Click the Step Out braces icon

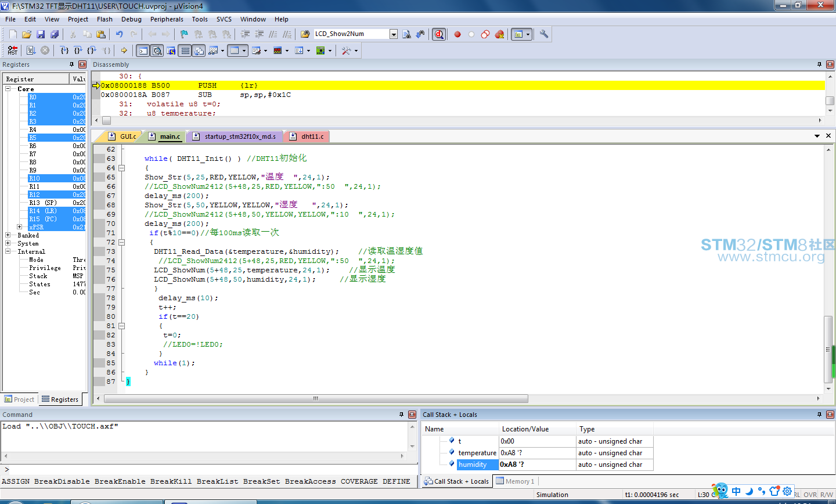92,51
